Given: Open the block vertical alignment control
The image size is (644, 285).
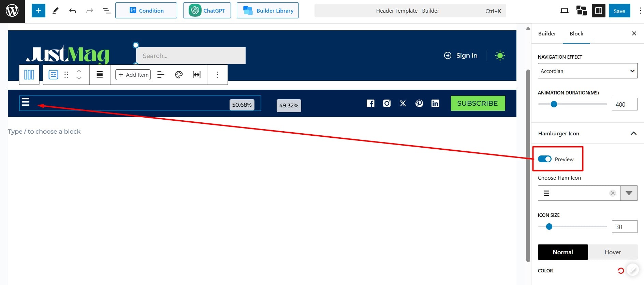Looking at the screenshot, I should point(100,75).
